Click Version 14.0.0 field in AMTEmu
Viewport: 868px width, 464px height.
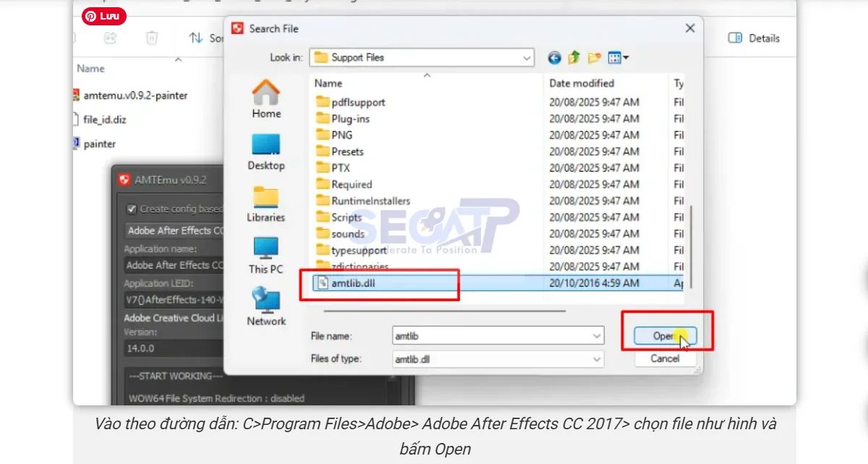174,348
